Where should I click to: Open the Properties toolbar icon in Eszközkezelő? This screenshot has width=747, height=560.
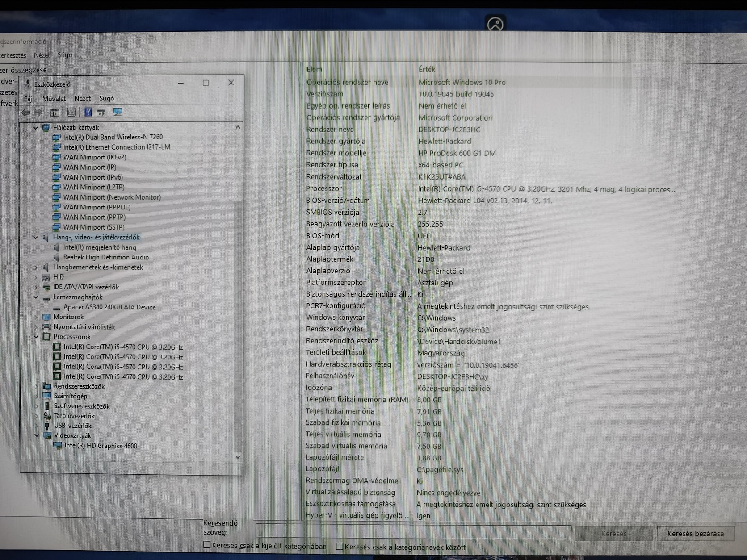pyautogui.click(x=71, y=113)
